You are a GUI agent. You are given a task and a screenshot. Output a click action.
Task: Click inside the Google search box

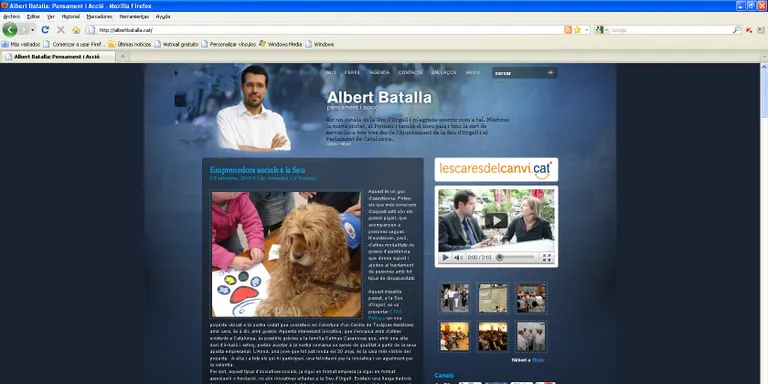tap(670, 30)
